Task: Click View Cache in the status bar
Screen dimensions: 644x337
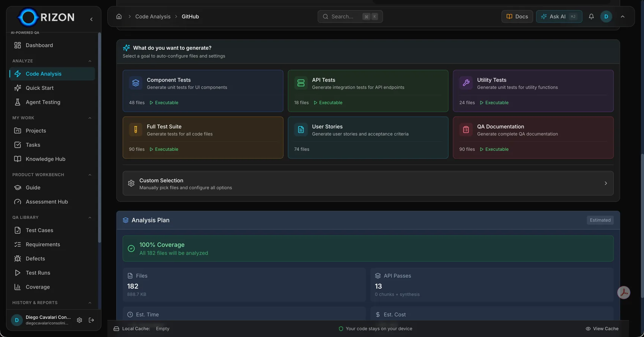Action: [x=602, y=329]
